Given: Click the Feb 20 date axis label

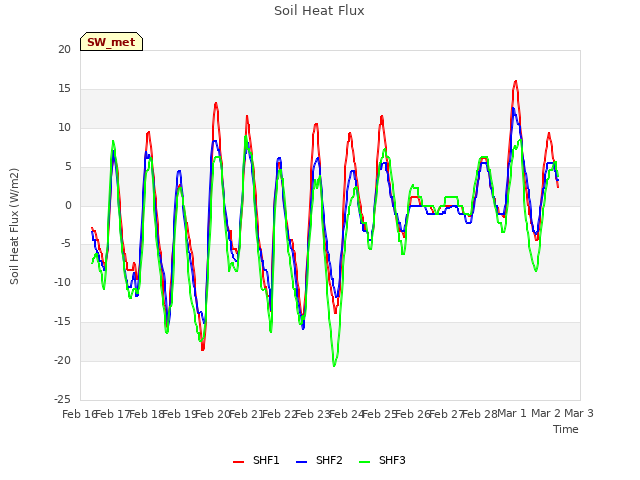Looking at the screenshot, I should 213,414.
